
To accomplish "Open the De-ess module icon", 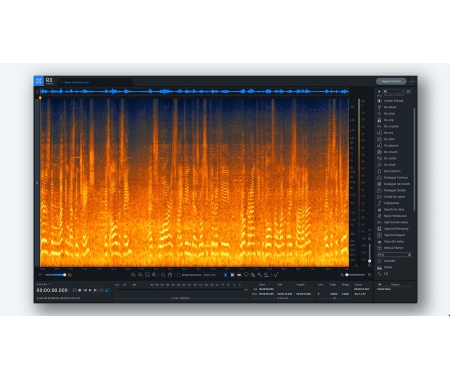I will point(379,133).
